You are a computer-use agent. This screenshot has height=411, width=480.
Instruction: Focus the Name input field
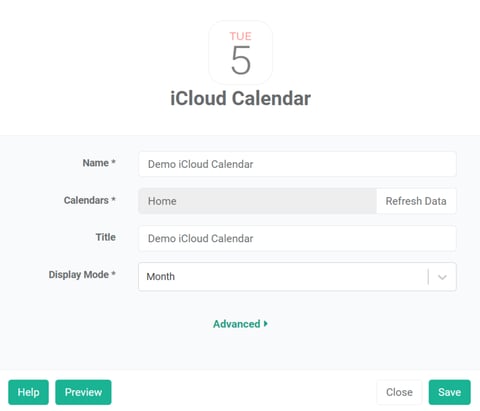(x=297, y=164)
